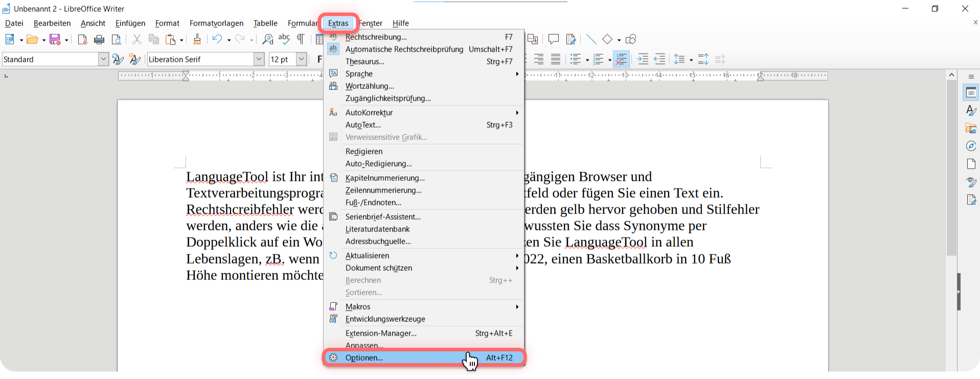This screenshot has width=980, height=379.
Task: Open the Formatvorlagen menu
Action: [x=216, y=23]
